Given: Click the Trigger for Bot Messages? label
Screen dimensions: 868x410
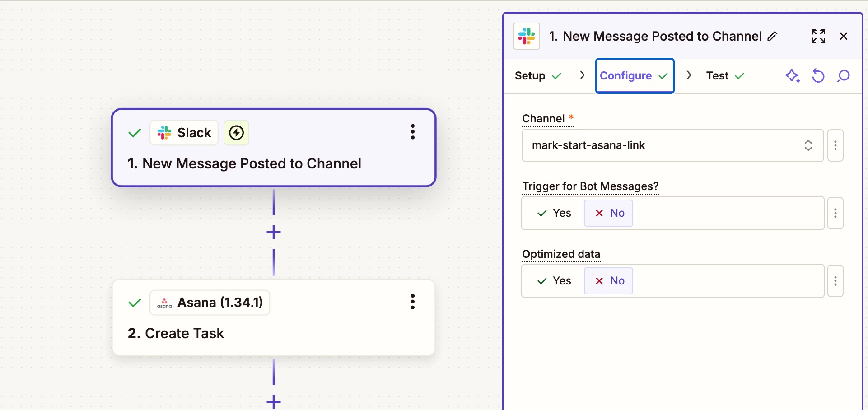Looking at the screenshot, I should click(590, 186).
